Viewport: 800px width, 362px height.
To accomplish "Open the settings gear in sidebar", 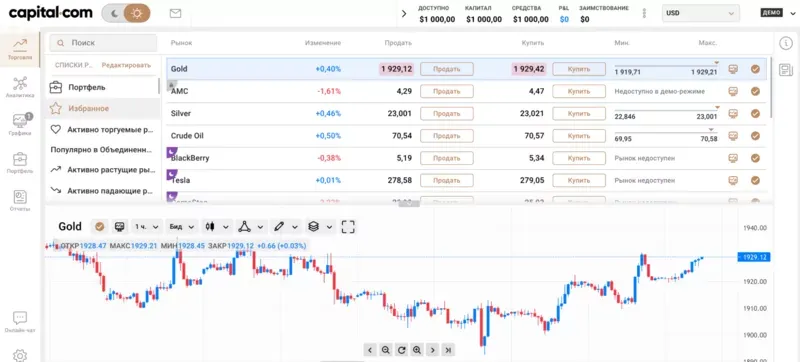I will pyautogui.click(x=20, y=355).
